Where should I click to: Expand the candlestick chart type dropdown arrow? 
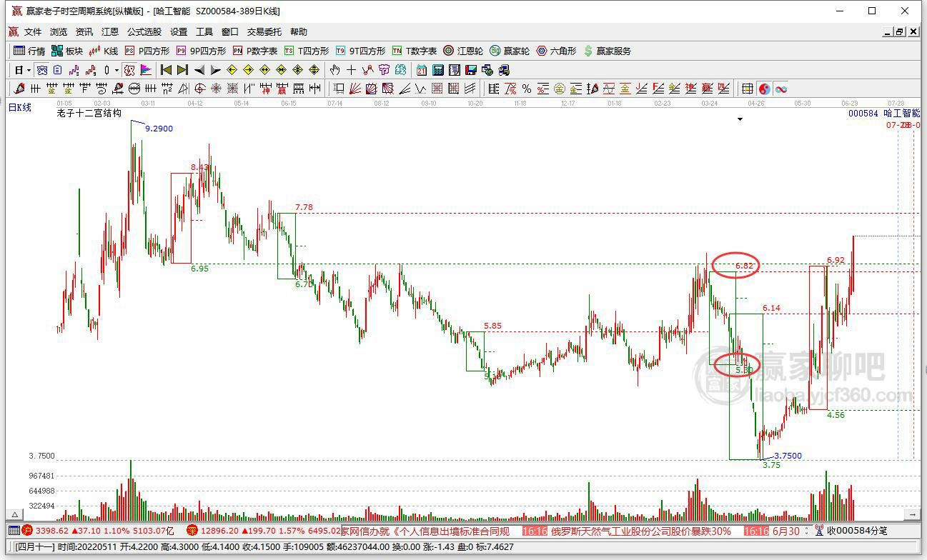coord(117,70)
